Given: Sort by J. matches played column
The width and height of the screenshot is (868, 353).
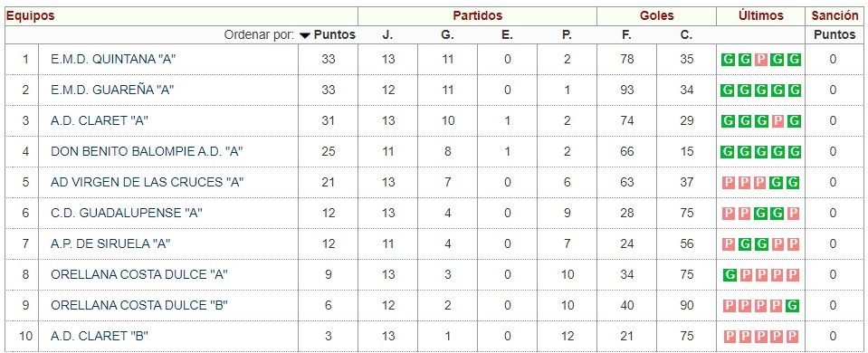Looking at the screenshot, I should click(387, 35).
